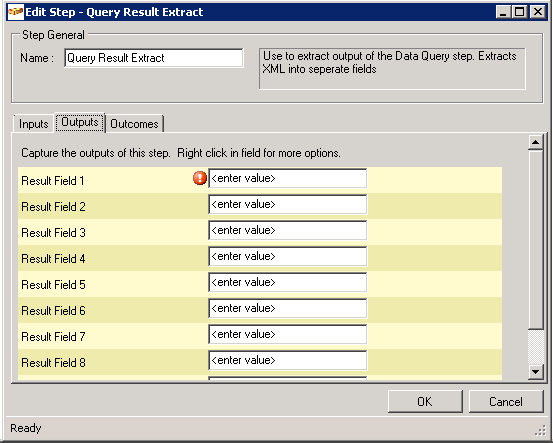Click the scrollbar up arrow

(535, 142)
